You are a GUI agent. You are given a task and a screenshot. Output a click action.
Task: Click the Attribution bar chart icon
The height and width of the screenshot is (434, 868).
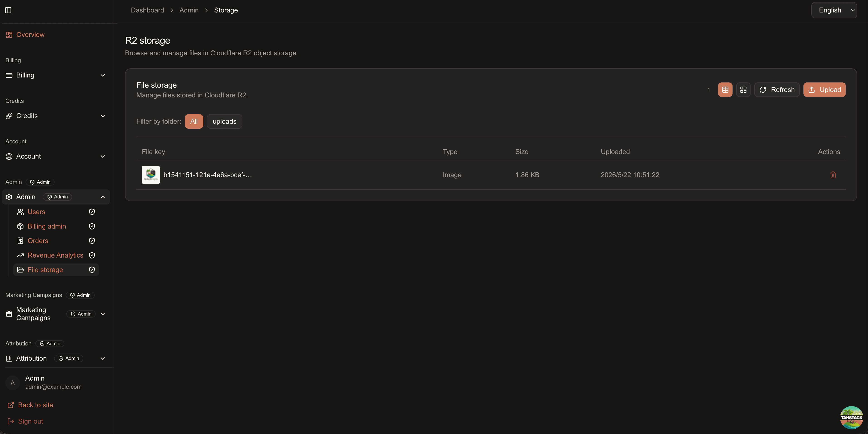coord(9,358)
